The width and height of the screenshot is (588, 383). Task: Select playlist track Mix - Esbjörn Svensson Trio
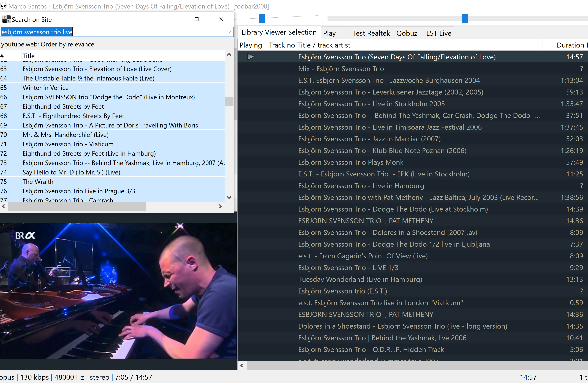413,69
